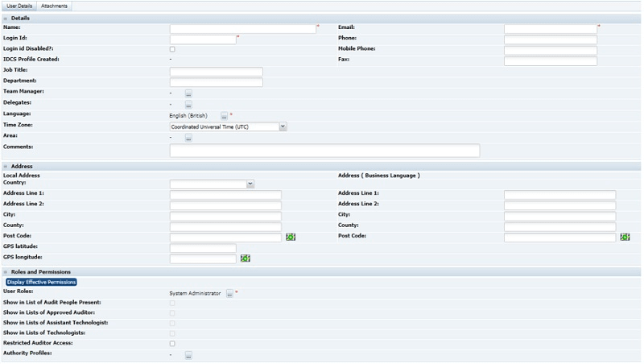This screenshot has width=644, height=364.
Task: Click the Phone input field
Action: tap(551, 39)
